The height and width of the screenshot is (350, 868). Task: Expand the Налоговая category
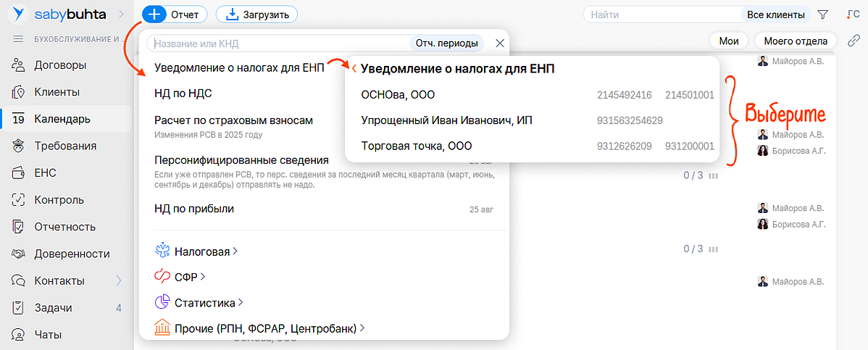coord(196,251)
